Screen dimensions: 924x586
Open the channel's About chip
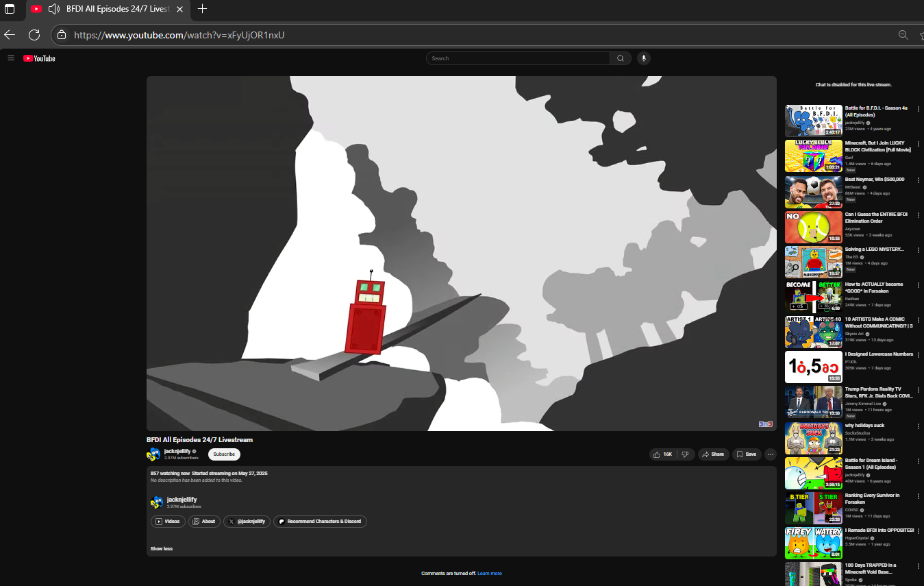(204, 522)
